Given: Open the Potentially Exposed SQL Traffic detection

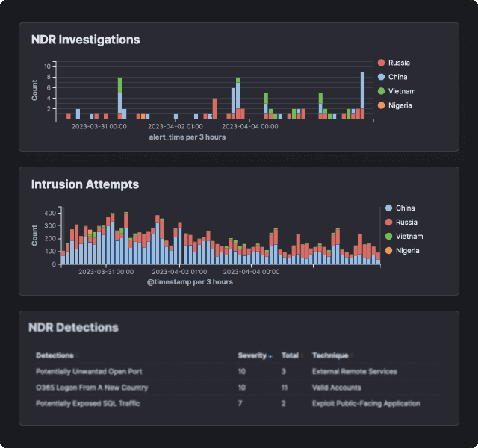Looking at the screenshot, I should [x=87, y=403].
